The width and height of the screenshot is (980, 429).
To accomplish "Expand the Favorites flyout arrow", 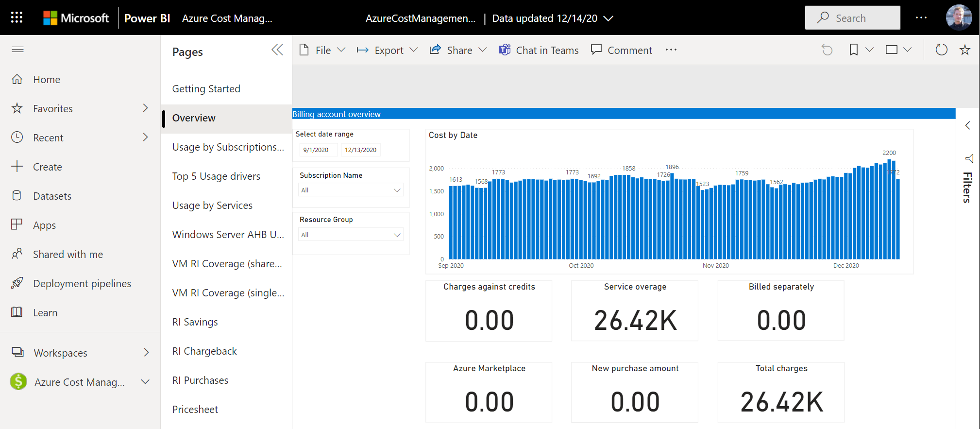I will (x=145, y=108).
